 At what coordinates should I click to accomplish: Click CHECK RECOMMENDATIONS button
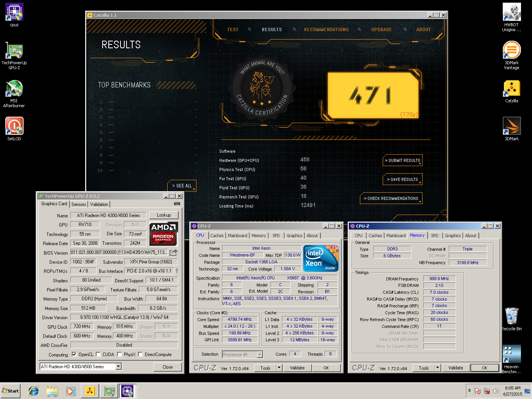pyautogui.click(x=391, y=198)
